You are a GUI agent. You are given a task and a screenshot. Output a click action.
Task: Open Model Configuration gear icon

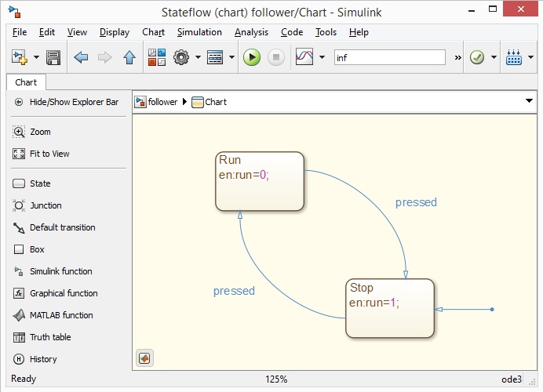(181, 57)
